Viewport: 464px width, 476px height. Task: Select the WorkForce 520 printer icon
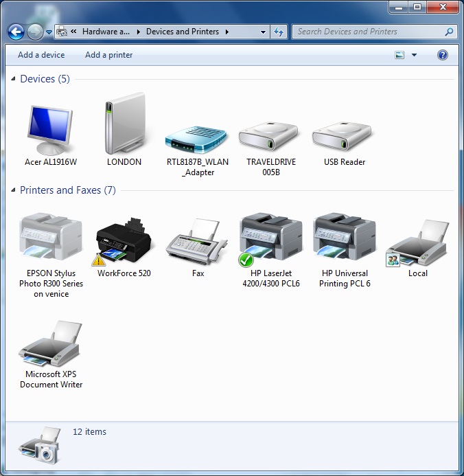(x=122, y=241)
